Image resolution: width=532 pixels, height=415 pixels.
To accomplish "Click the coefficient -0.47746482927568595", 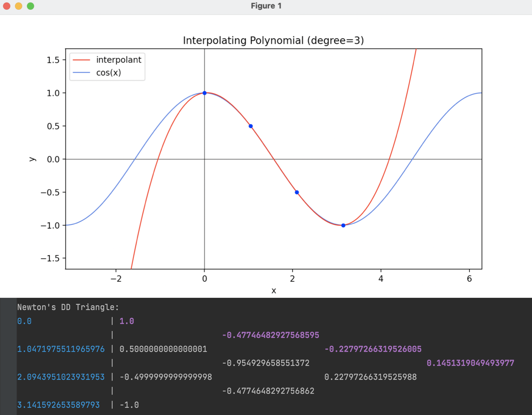I will pyautogui.click(x=271, y=335).
